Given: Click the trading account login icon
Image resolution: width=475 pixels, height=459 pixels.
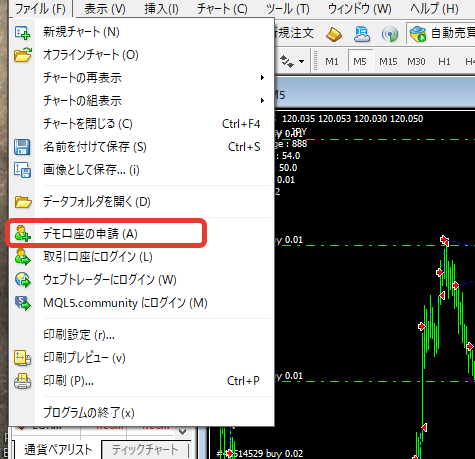Looking at the screenshot, I should click(x=23, y=257).
